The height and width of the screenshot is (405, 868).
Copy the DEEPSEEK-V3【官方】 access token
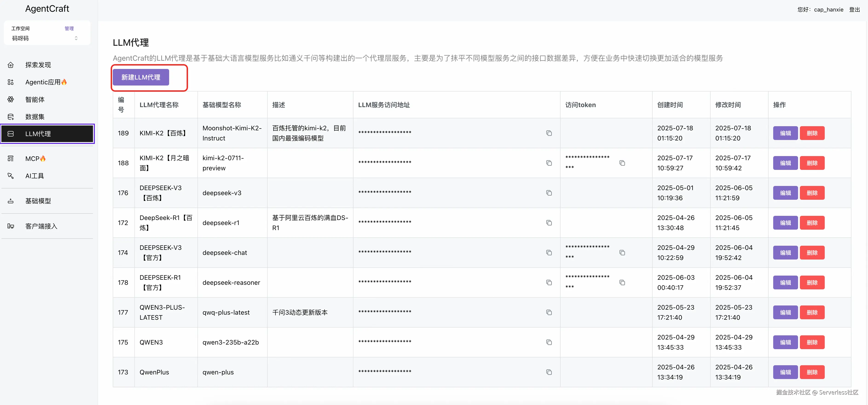coord(622,253)
